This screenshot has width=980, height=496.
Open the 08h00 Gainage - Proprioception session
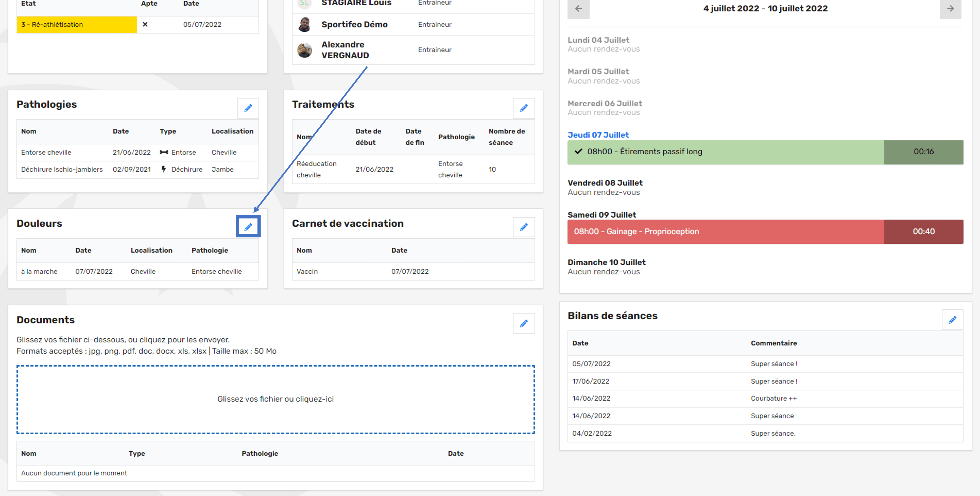(x=725, y=231)
